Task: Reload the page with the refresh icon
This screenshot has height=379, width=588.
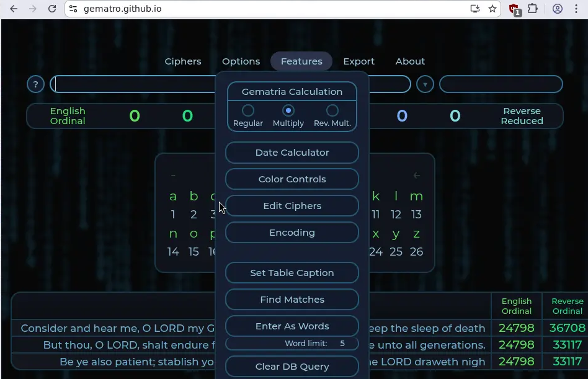Action: coord(51,9)
